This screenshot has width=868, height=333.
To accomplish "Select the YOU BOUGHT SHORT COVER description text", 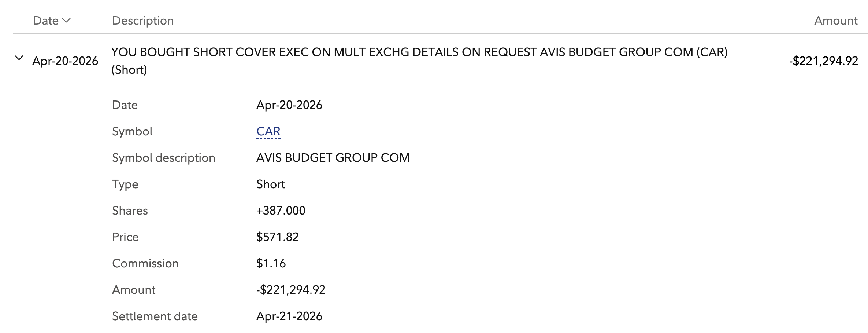I will click(x=419, y=52).
